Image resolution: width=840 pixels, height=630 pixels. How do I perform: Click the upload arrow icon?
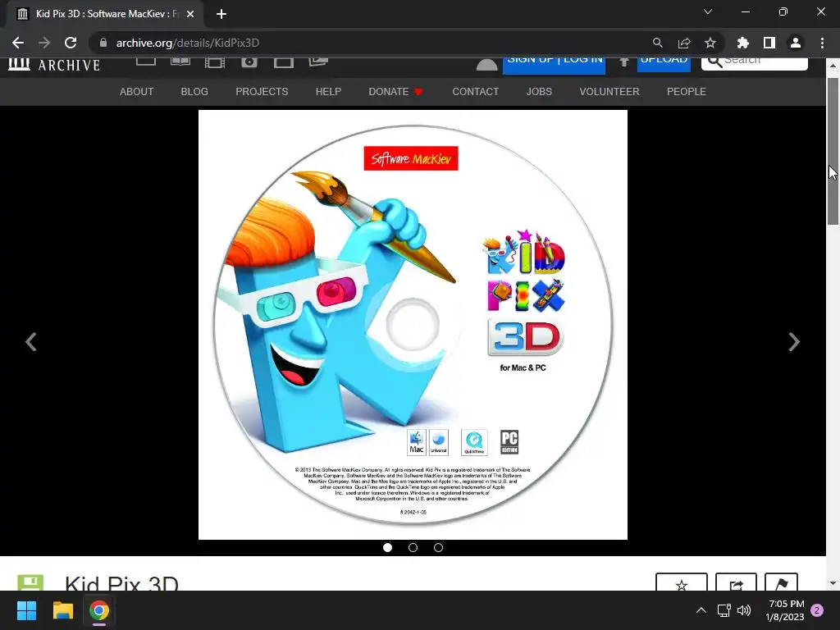coord(623,62)
